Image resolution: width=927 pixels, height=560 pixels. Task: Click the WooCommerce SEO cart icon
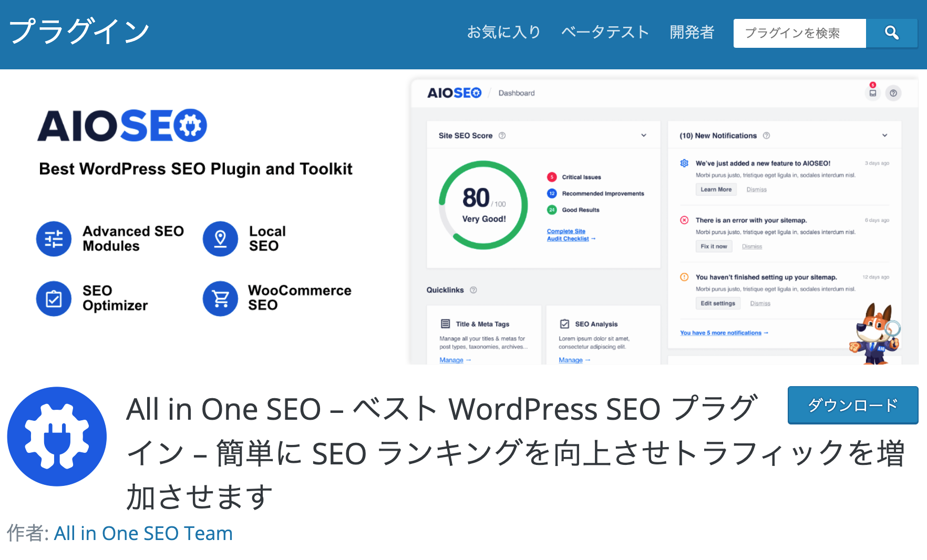point(220,298)
